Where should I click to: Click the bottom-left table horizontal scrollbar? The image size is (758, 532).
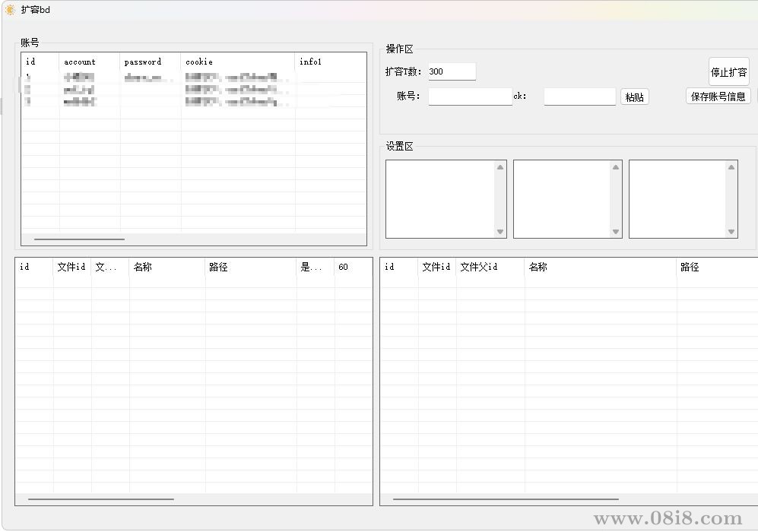pyautogui.click(x=100, y=499)
